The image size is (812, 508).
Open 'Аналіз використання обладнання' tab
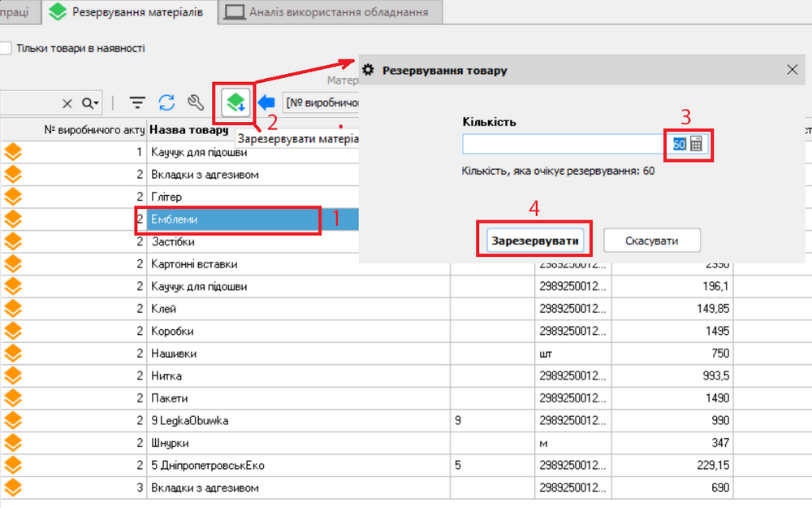click(329, 12)
